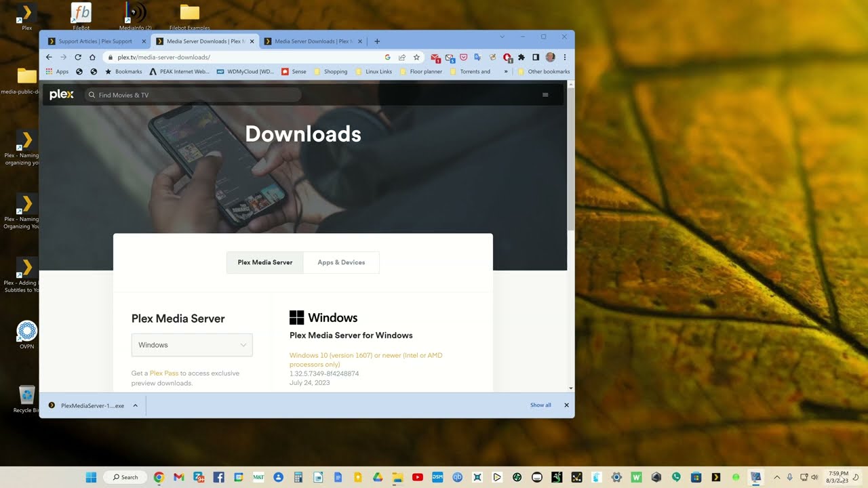Close the downloads bar

[x=566, y=405]
